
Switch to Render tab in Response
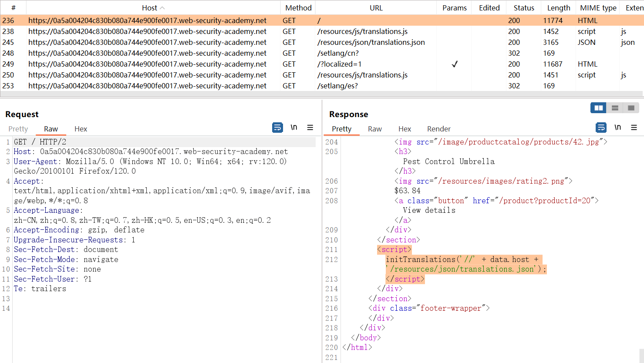(438, 129)
